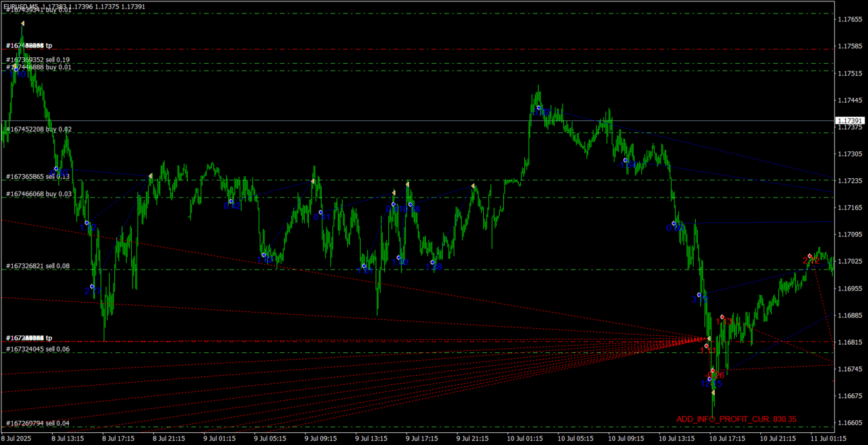The image size is (868, 445).
Task: Select order line #167446888 buy 0.01
Action: point(38,67)
